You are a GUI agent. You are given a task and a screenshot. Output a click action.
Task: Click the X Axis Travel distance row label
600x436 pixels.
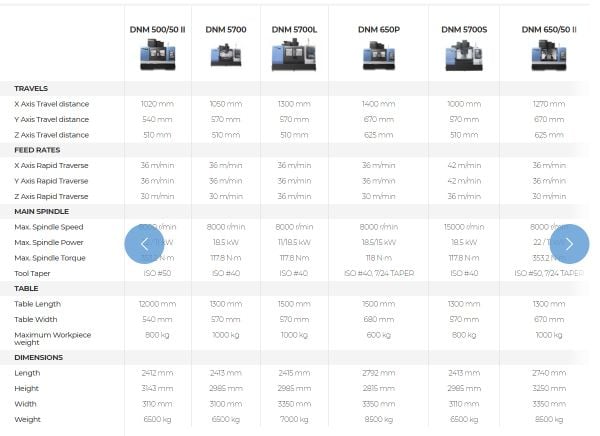pos(52,104)
